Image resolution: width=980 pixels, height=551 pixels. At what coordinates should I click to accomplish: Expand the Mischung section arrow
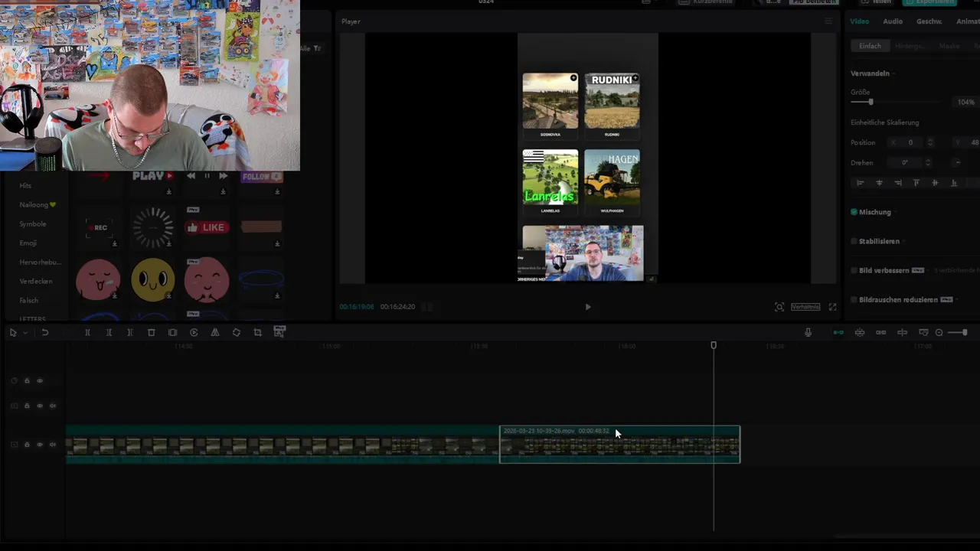(896, 212)
